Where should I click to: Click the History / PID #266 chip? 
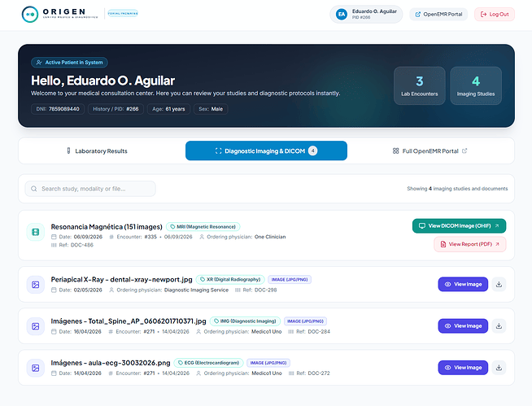pos(116,109)
